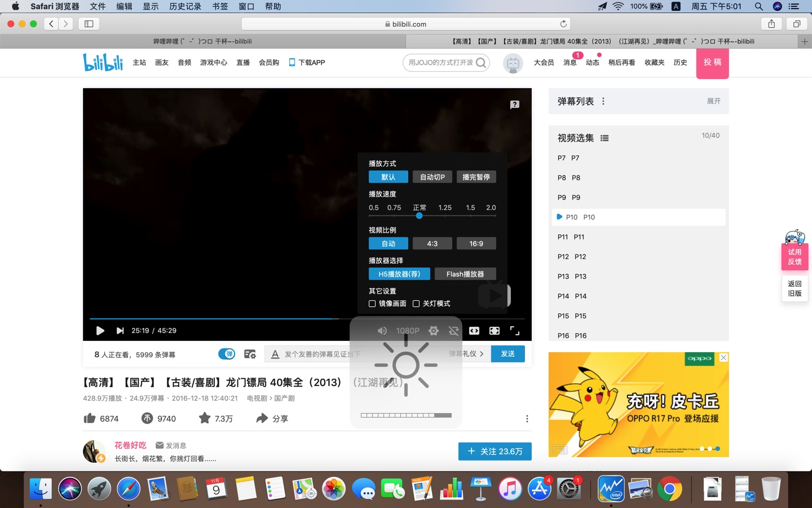Click the search magnifier in bilibili header
Screen dimensions: 812x508
481,63
